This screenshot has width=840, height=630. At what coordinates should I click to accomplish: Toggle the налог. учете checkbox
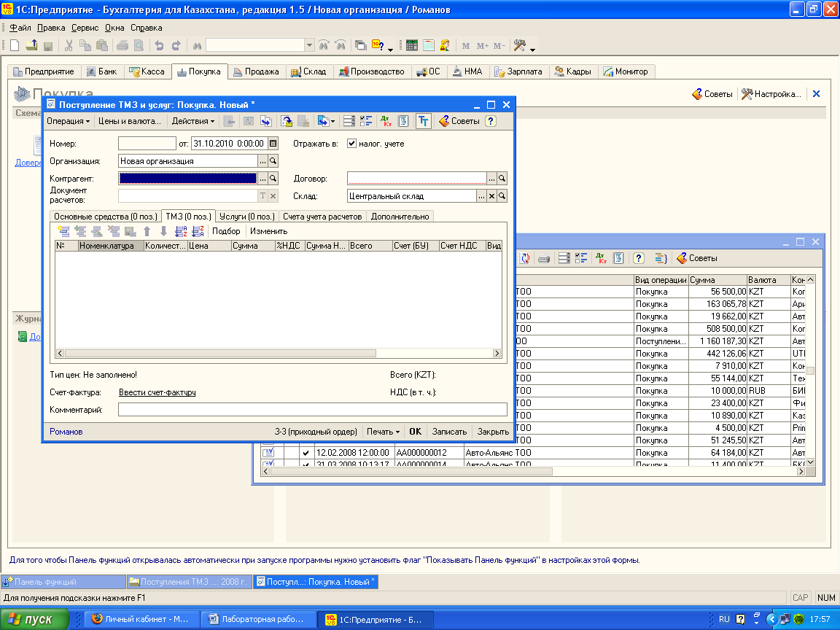point(352,143)
